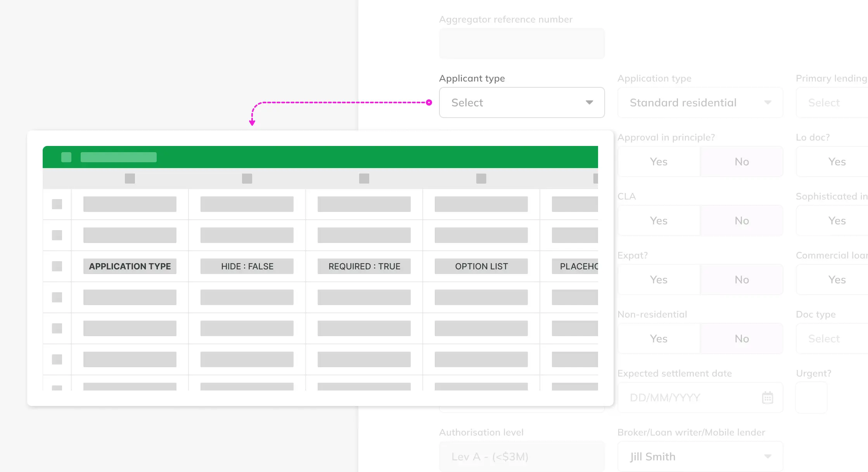Select No for Non-residential
The width and height of the screenshot is (868, 472).
coord(742,338)
